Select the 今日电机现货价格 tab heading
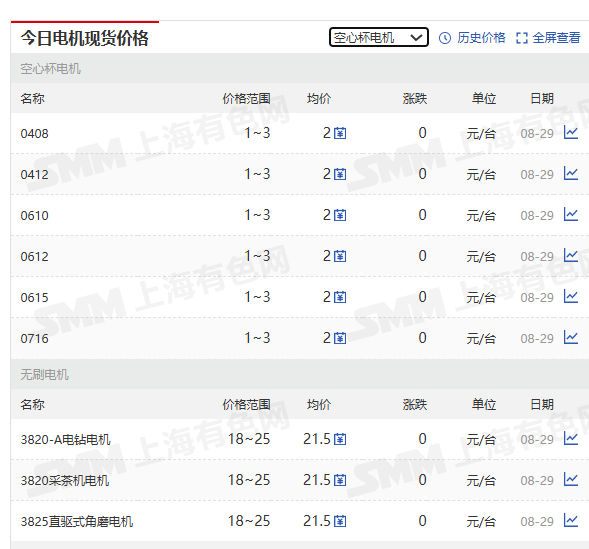The width and height of the screenshot is (589, 549). pyautogui.click(x=85, y=38)
